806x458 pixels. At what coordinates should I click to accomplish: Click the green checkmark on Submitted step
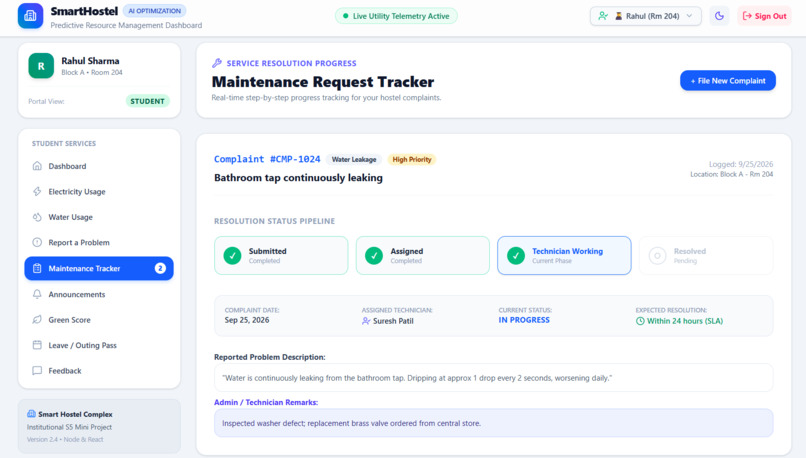click(232, 255)
